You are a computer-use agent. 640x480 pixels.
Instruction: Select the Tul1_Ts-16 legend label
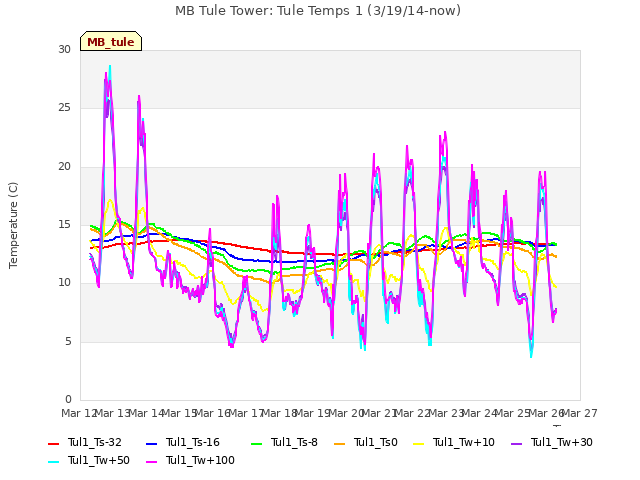[x=193, y=442]
